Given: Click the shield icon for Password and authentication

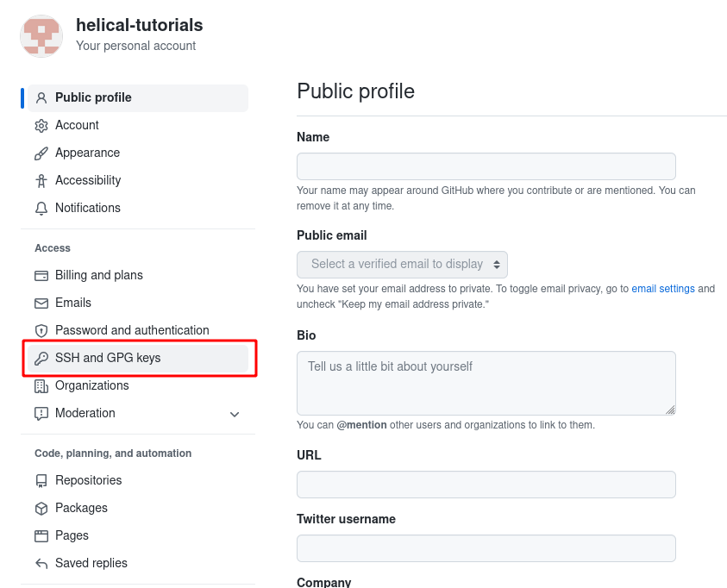Looking at the screenshot, I should tap(41, 331).
